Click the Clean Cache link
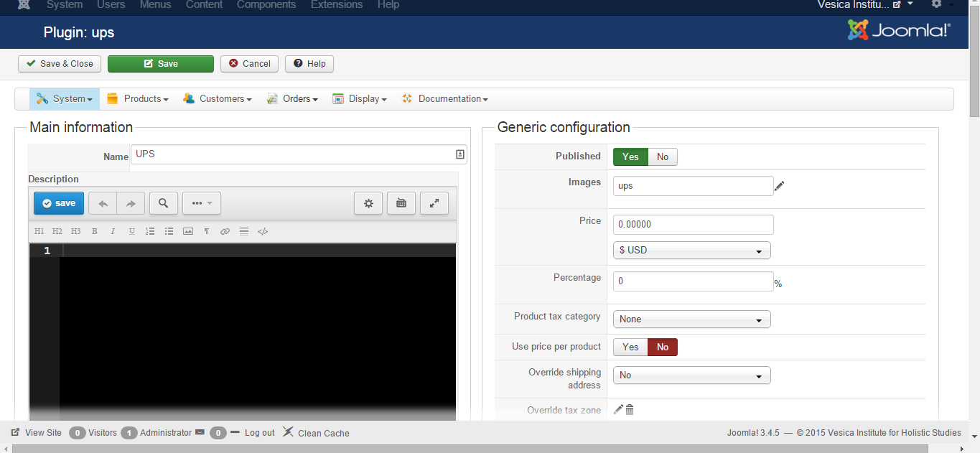The image size is (980, 453). click(316, 433)
